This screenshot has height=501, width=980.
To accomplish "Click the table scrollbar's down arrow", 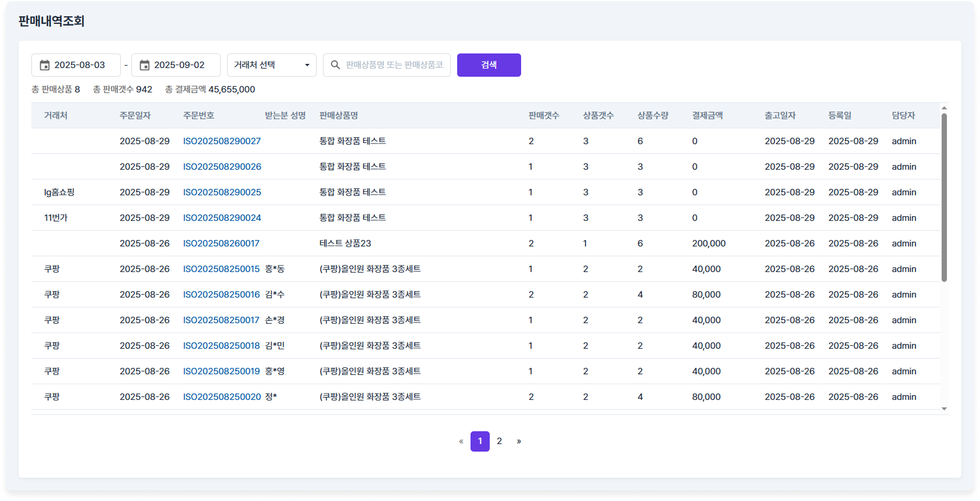I will tap(944, 409).
